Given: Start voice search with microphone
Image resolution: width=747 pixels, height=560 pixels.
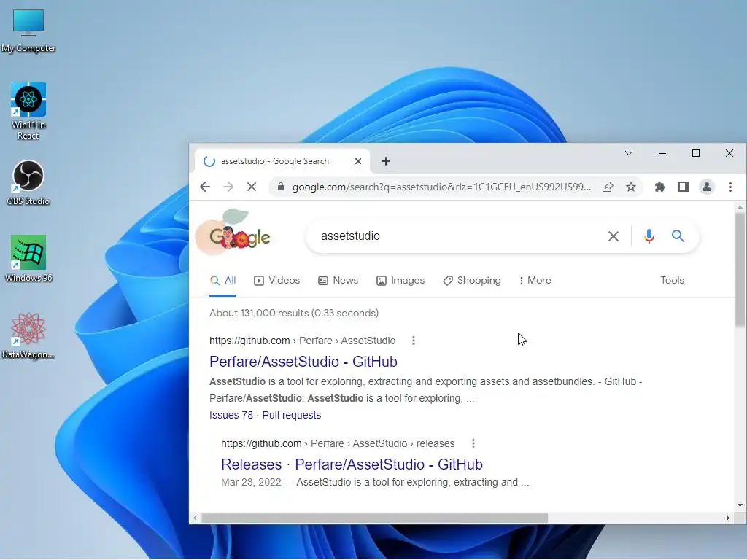Looking at the screenshot, I should pyautogui.click(x=649, y=236).
